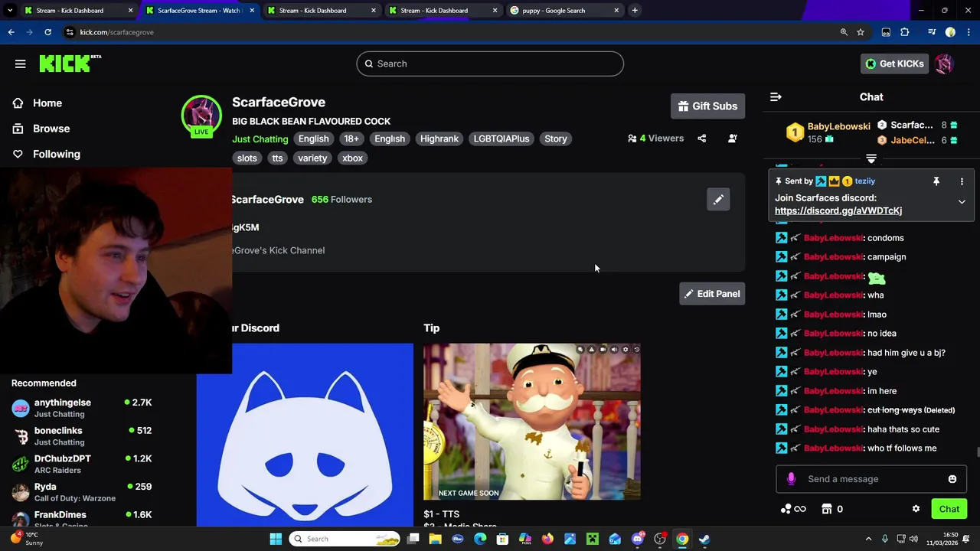
Task: Open the Just Chatting category link
Action: click(x=260, y=139)
